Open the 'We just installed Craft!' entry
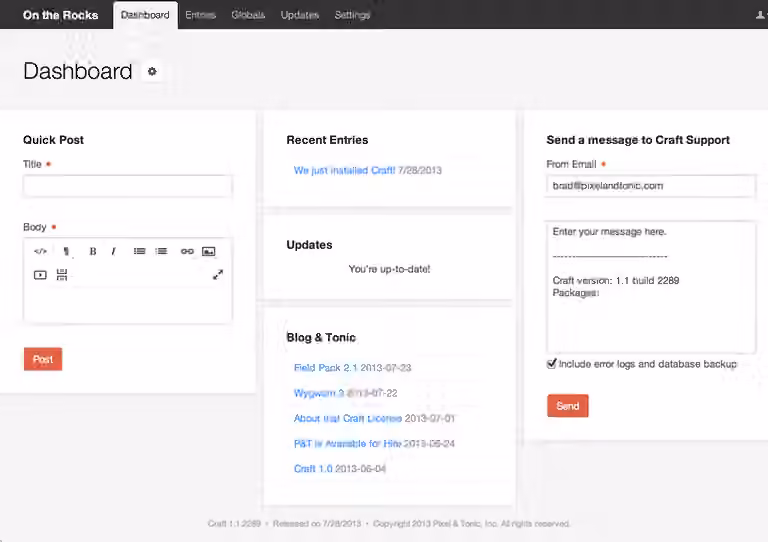The image size is (768, 542). click(344, 170)
